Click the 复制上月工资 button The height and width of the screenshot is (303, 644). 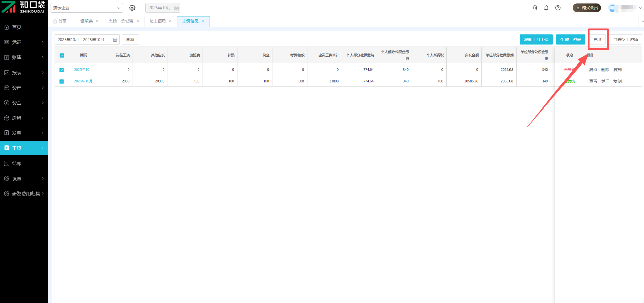pyautogui.click(x=536, y=40)
